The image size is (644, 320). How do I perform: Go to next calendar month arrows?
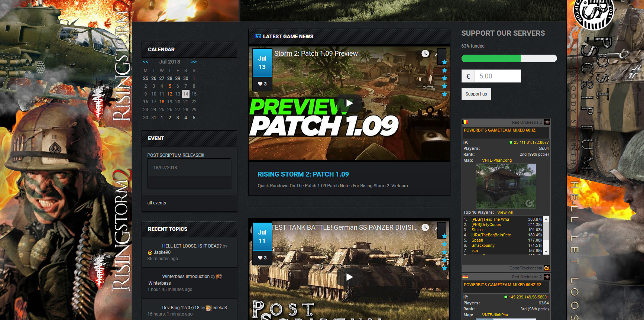coord(194,62)
